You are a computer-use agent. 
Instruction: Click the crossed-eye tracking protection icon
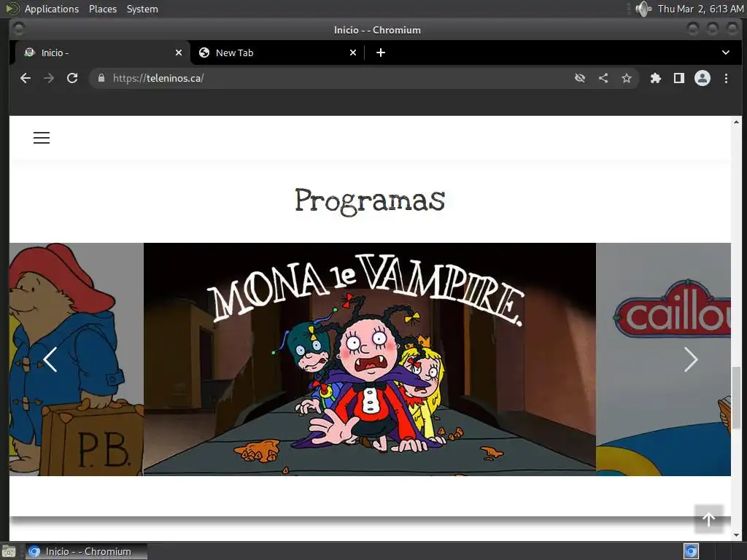[580, 78]
